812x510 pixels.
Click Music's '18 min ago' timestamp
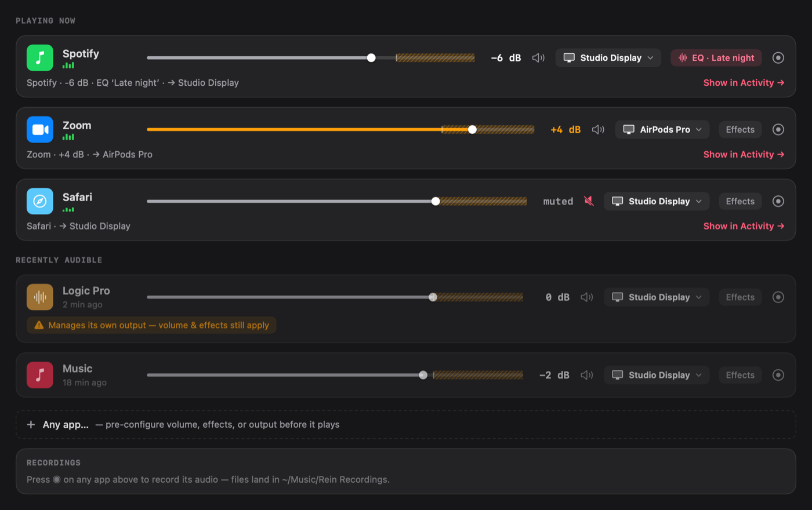85,382
